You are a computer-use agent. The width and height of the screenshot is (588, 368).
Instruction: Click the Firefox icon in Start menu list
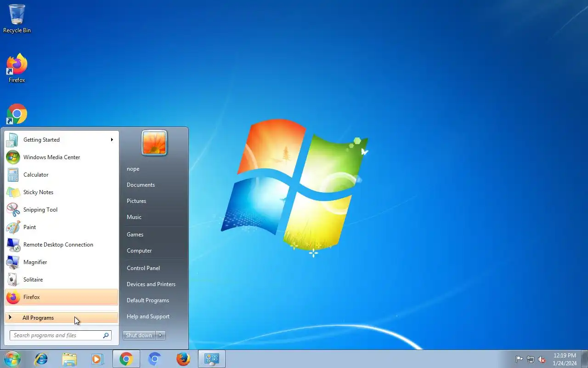pos(12,297)
